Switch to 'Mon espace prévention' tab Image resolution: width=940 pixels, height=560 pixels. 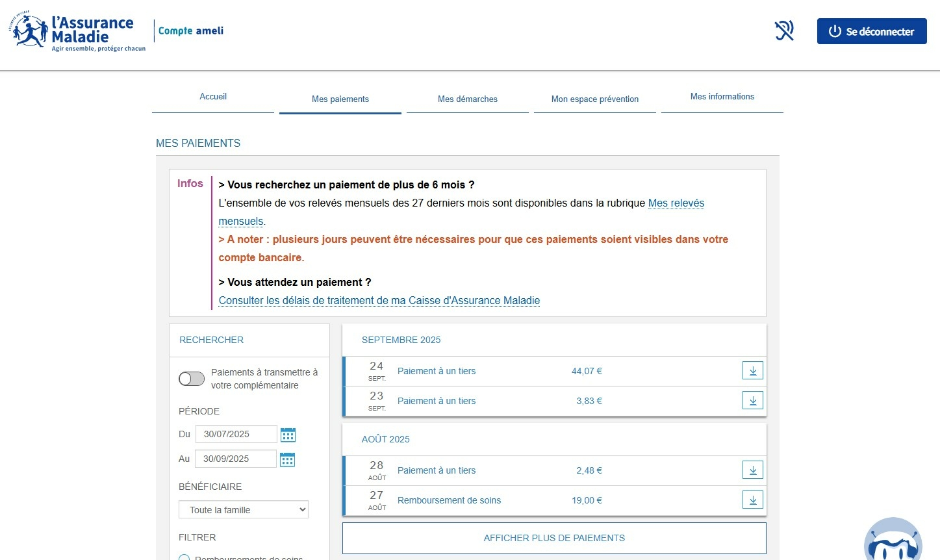tap(595, 99)
